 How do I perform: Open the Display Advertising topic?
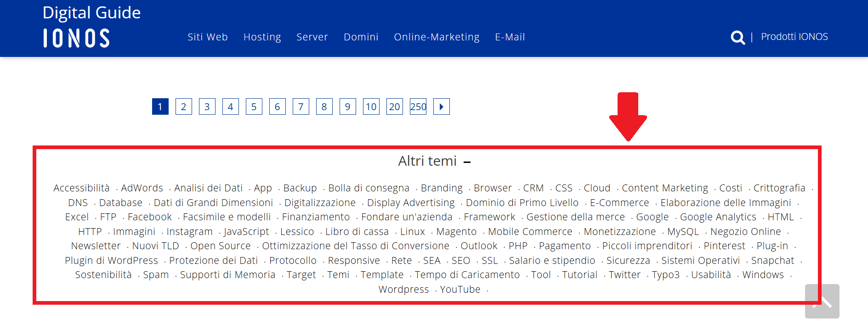(411, 202)
